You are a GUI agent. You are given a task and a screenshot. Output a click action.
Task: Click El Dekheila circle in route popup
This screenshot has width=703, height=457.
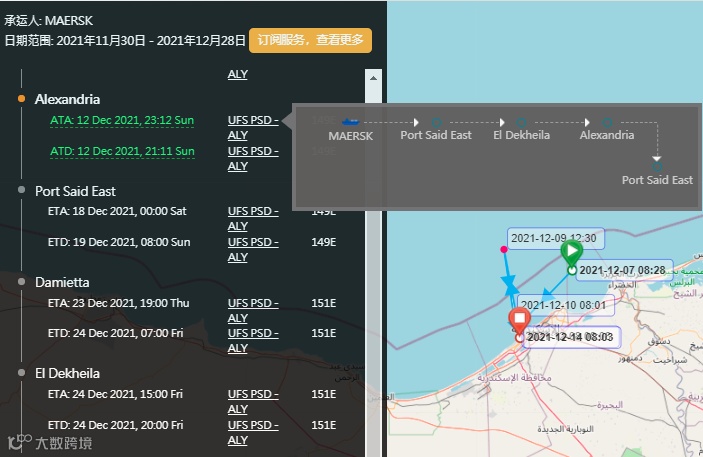[x=521, y=122]
